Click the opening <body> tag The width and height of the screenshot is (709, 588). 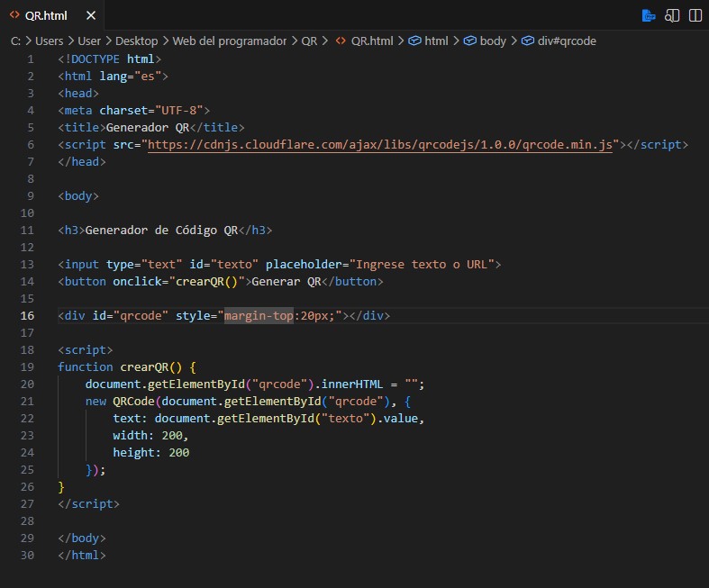click(78, 196)
